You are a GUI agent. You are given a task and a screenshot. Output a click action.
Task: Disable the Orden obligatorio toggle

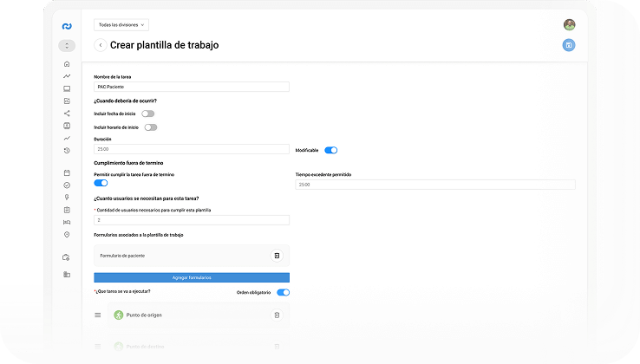coord(283,292)
